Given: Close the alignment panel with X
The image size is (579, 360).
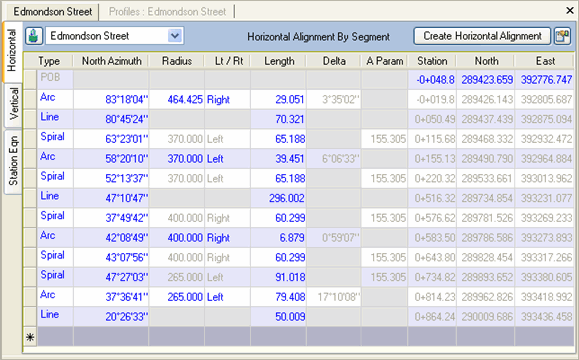Looking at the screenshot, I should pyautogui.click(x=570, y=11).
